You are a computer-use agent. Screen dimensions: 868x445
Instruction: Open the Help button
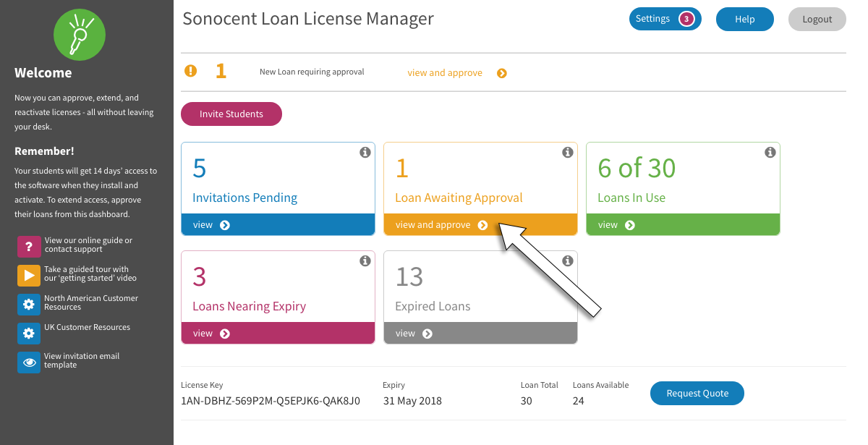[x=745, y=20]
